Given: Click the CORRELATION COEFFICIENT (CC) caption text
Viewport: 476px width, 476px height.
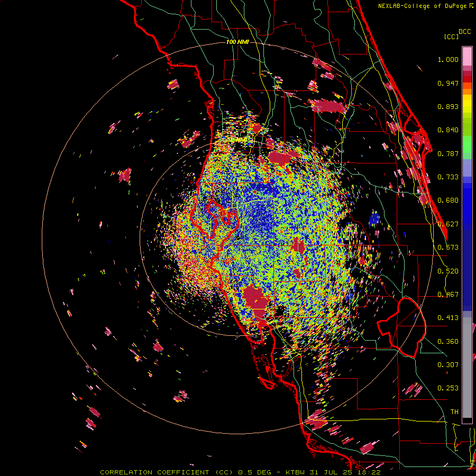Looking at the screenshot, I should (x=167, y=472).
